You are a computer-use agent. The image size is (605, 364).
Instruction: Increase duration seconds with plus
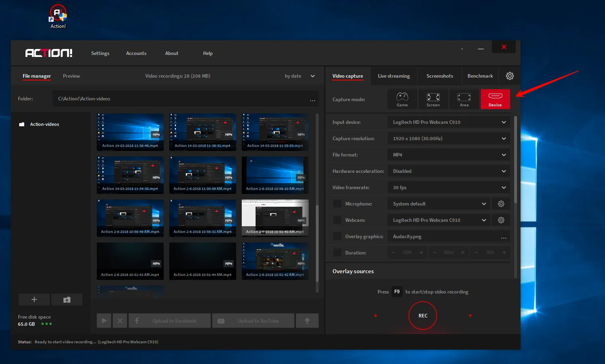tap(504, 252)
